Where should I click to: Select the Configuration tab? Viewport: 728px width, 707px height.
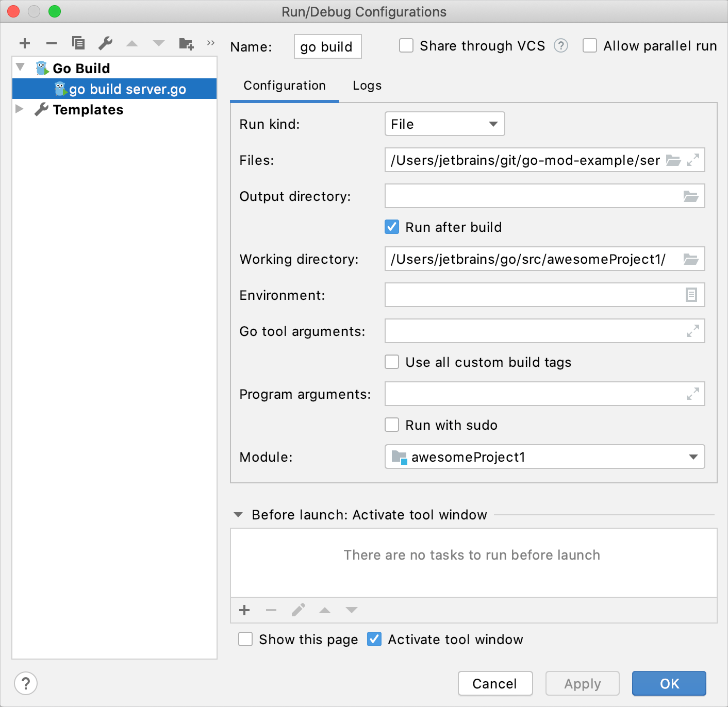click(285, 86)
